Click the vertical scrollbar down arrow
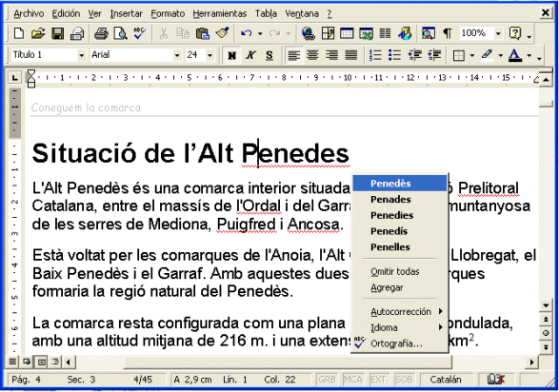 pos(547,305)
